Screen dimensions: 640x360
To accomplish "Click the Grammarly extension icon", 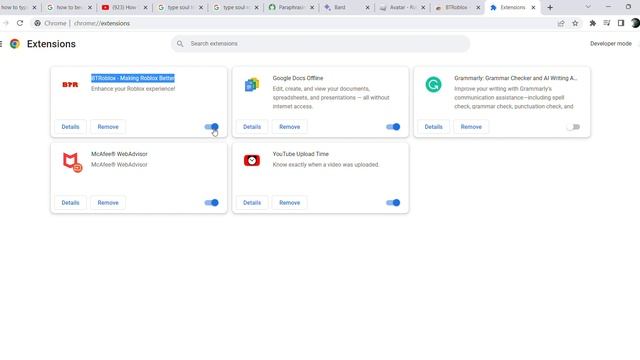I will 433,84.
